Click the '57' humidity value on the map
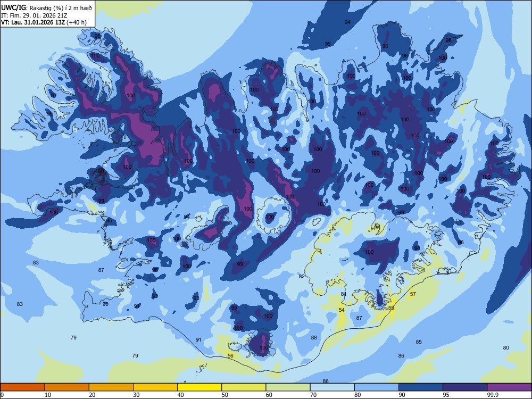Screen dimensions: 532x399 (x=413, y=294)
